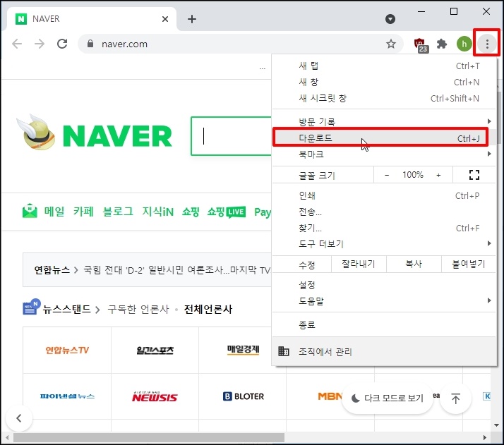Select 종료 to quit Chrome
The image size is (504, 445).
[x=384, y=325]
